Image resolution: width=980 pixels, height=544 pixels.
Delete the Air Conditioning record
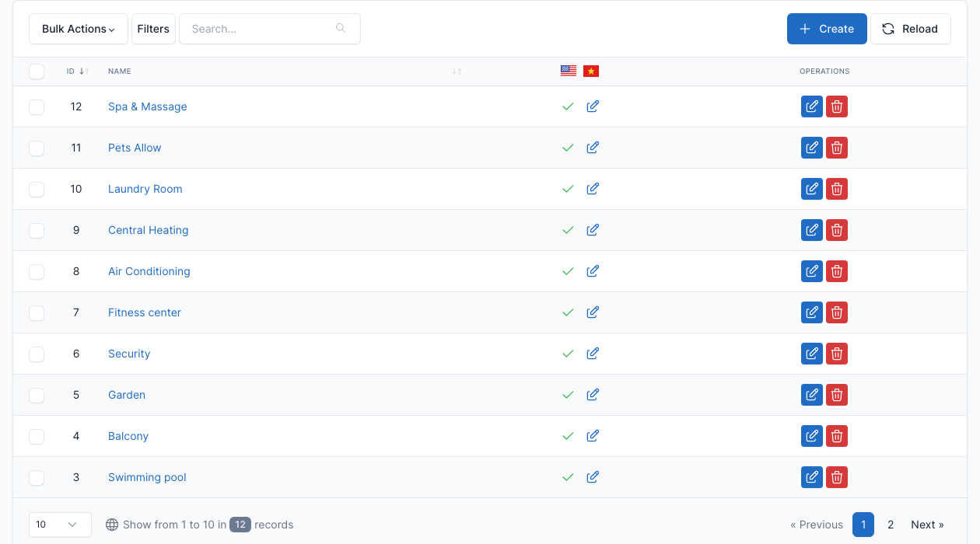click(x=837, y=271)
